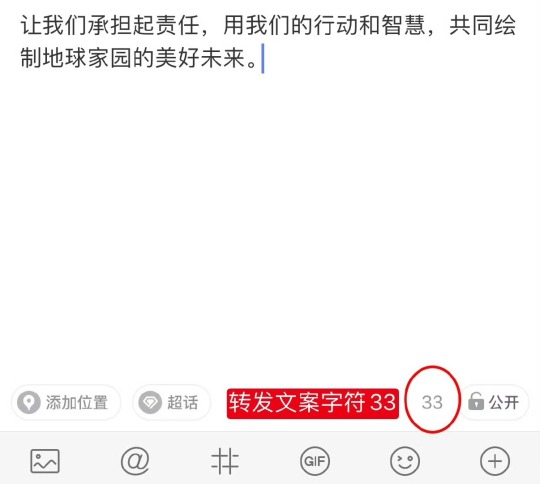Open the picture picker icon

pyautogui.click(x=45, y=461)
